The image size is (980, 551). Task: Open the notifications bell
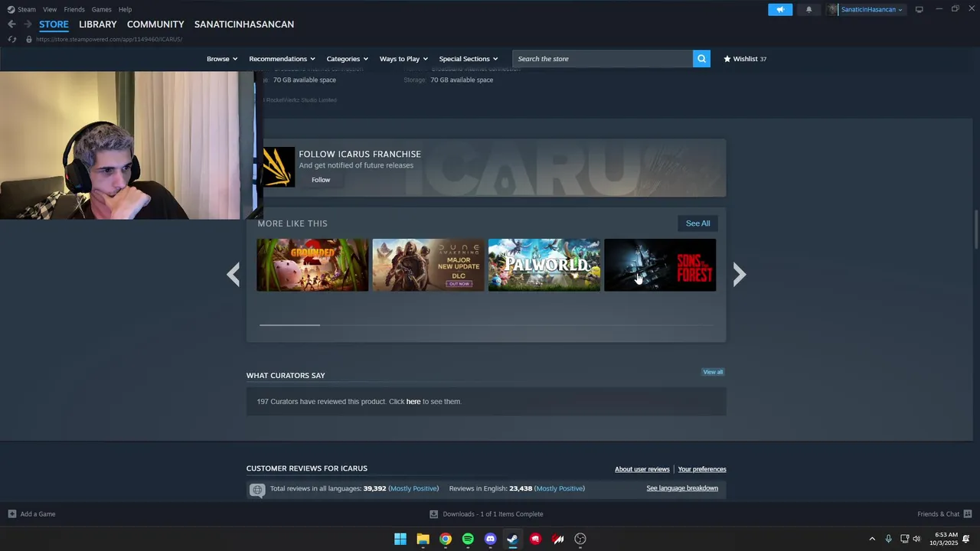[x=808, y=9]
